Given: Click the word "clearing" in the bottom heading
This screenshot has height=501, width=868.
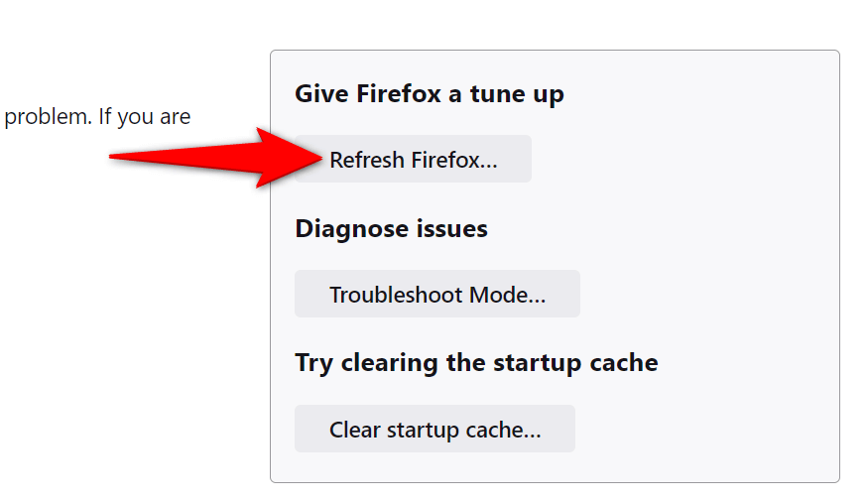Looking at the screenshot, I should tap(390, 362).
